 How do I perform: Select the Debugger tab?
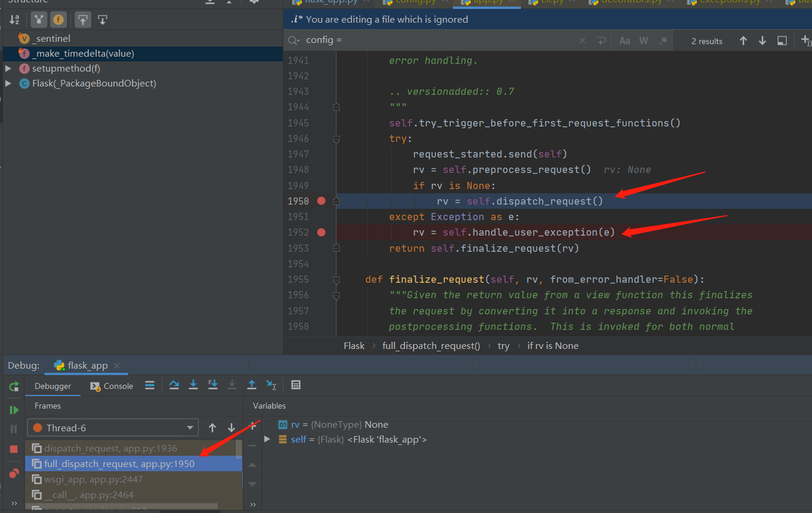[x=53, y=386]
